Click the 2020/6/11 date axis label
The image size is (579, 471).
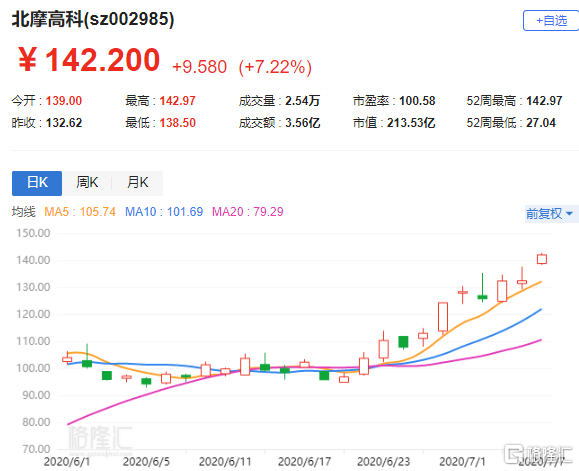click(x=225, y=462)
